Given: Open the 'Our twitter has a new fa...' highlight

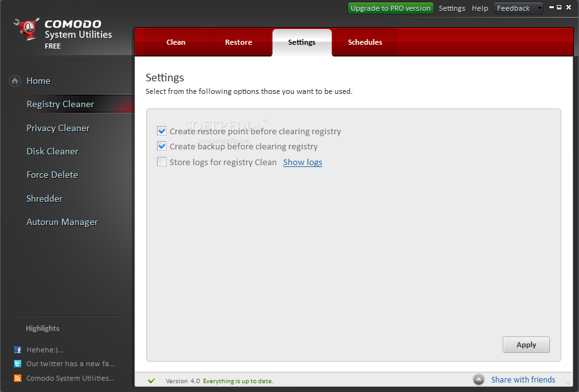Looking at the screenshot, I should pos(71,364).
